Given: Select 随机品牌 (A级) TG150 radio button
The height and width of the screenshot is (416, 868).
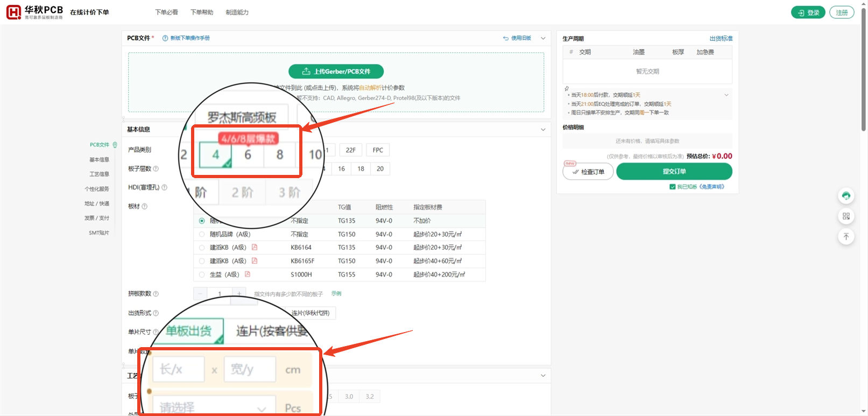Looking at the screenshot, I should (202, 235).
